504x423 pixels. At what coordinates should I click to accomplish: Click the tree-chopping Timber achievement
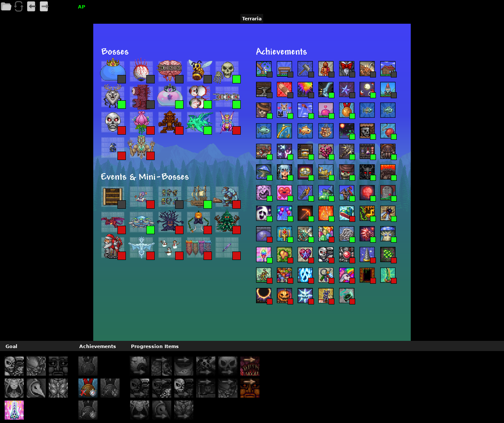[264, 69]
